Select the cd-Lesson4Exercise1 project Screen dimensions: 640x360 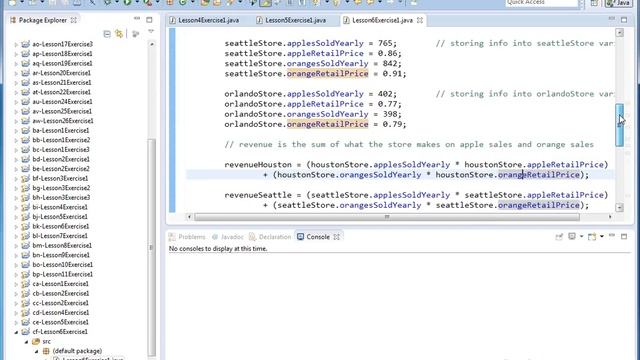tap(60, 313)
